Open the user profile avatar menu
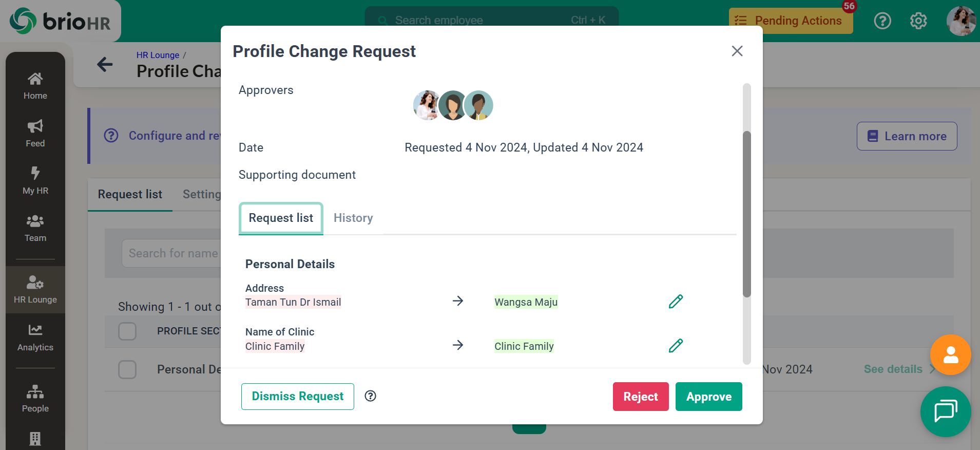 960,21
